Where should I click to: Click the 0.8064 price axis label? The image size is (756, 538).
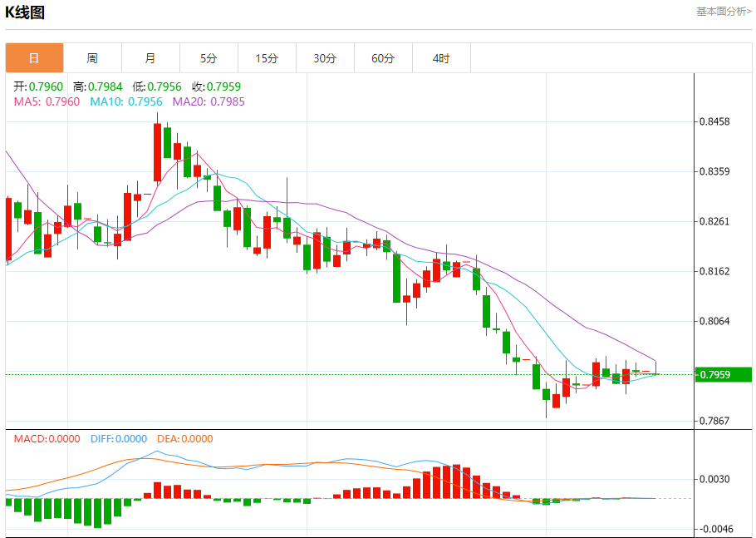(x=714, y=321)
